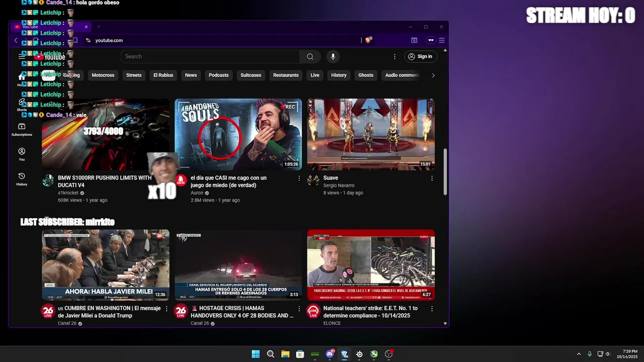Click the YouTube search magnifier button
The image size is (644, 362).
coord(310,56)
